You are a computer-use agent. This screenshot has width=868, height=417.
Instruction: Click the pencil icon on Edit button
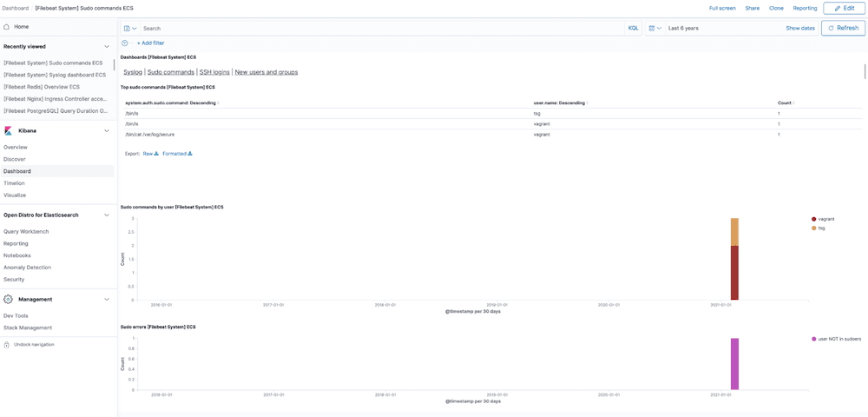click(x=837, y=9)
